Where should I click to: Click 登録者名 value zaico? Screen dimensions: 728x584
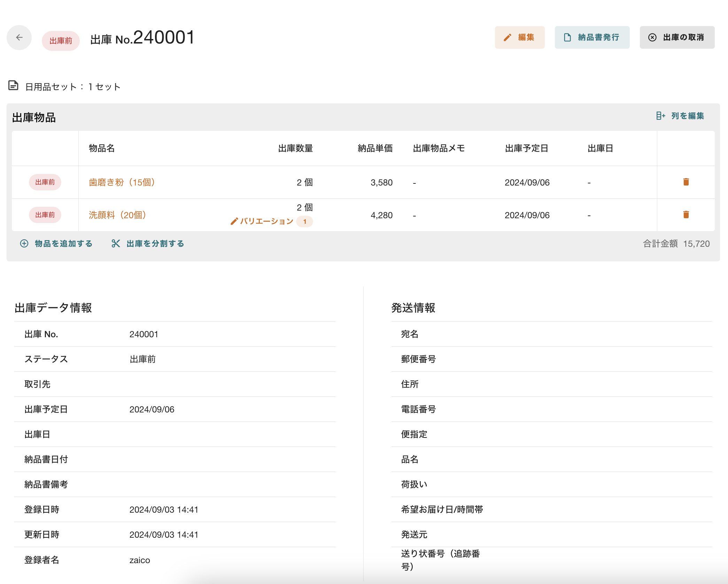pyautogui.click(x=140, y=560)
